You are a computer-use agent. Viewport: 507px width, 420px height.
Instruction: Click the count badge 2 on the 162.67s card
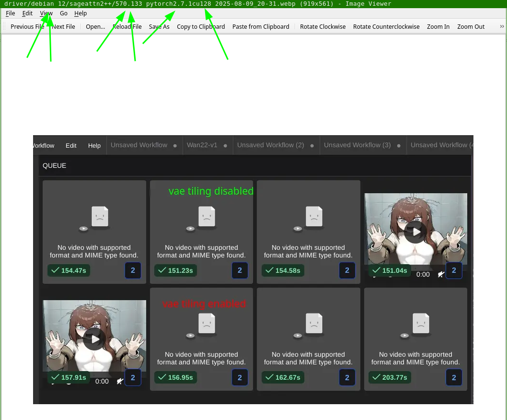tap(347, 377)
